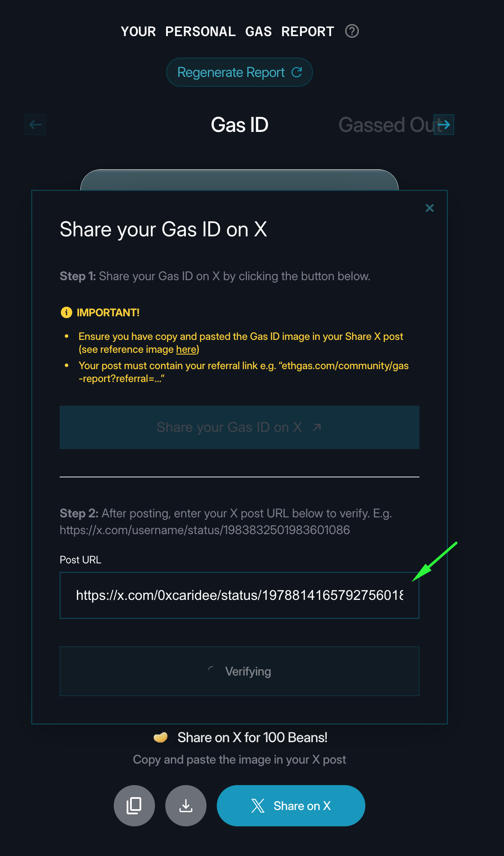Click the yellow IMPORTANT info icon
Viewport: 504px width, 856px height.
click(x=67, y=312)
